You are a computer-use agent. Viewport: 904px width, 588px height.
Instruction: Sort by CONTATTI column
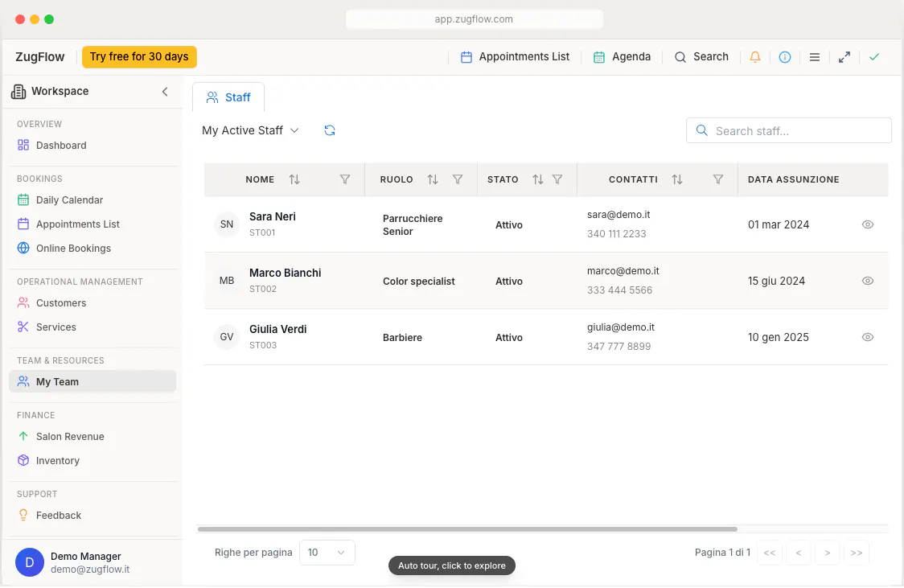[677, 179]
